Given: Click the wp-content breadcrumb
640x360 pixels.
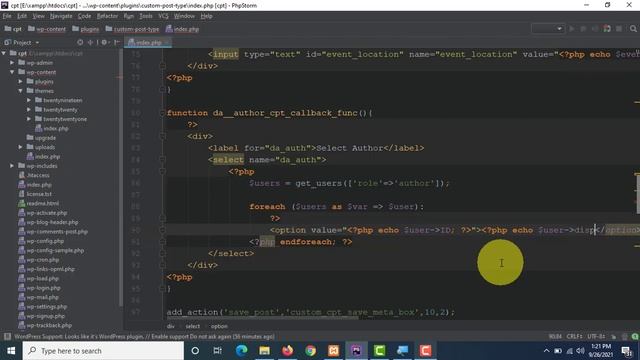Looking at the screenshot, I should pyautogui.click(x=47, y=29).
